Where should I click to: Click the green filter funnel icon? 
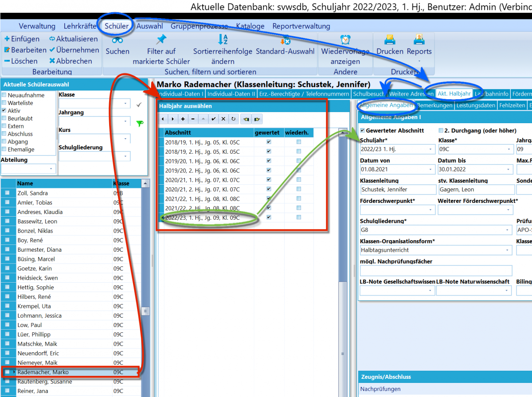[140, 124]
